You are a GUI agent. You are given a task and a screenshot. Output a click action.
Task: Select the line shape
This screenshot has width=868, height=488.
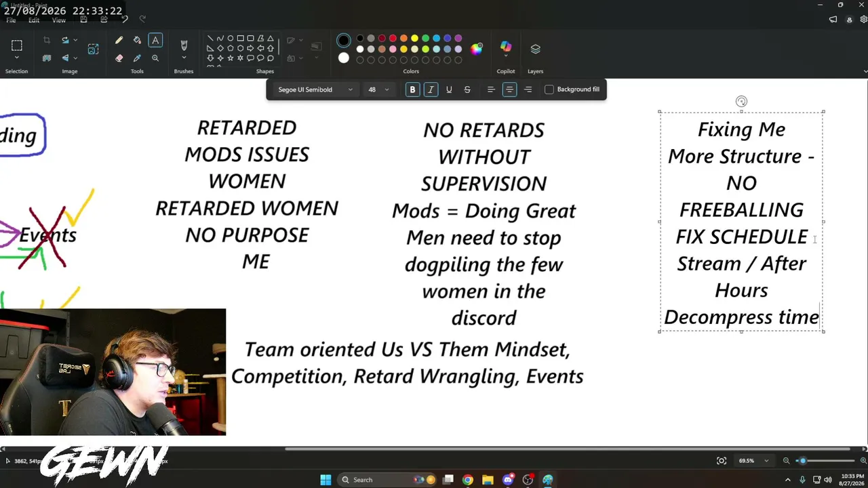(x=210, y=39)
